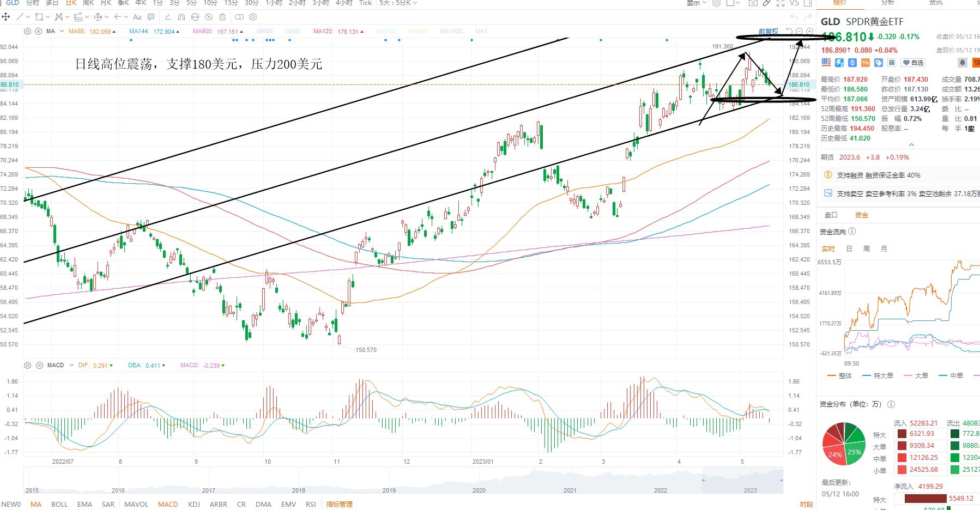Viewport: 980px width, 510px height.
Task: Pick the eraser drawing tool in drawing toolbar
Action: 167,17
